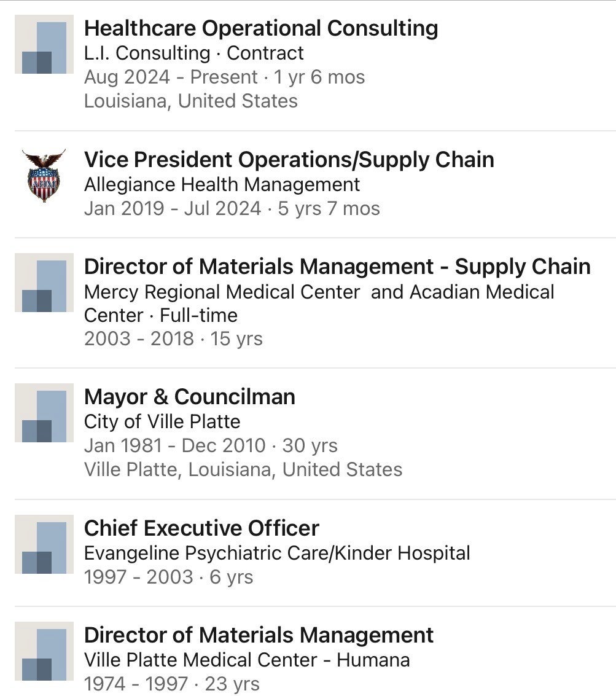Click the L.I. Consulting placeholder company logo
The width and height of the screenshot is (616, 696).
[x=44, y=44]
